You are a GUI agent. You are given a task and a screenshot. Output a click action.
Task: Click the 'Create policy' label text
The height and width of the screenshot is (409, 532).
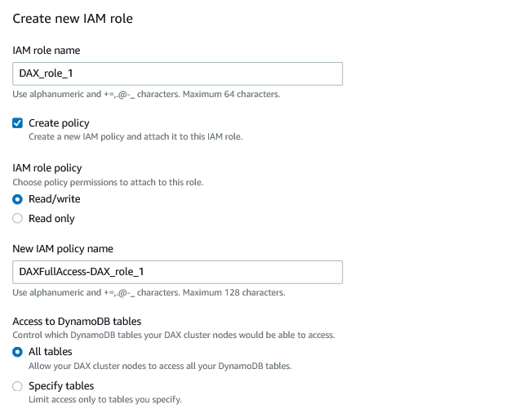(x=59, y=122)
